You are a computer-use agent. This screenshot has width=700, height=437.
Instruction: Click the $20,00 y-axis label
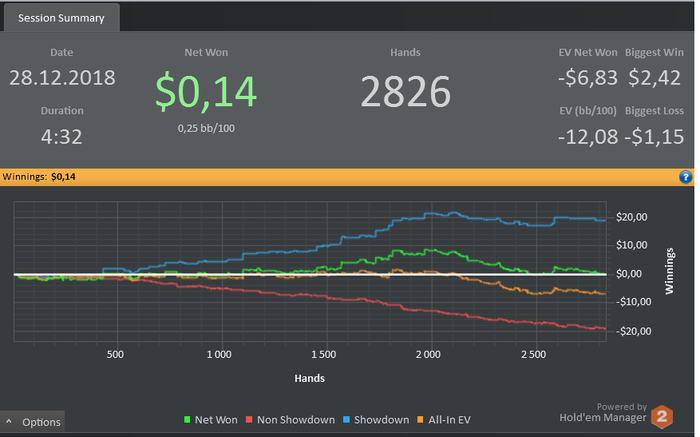(631, 217)
